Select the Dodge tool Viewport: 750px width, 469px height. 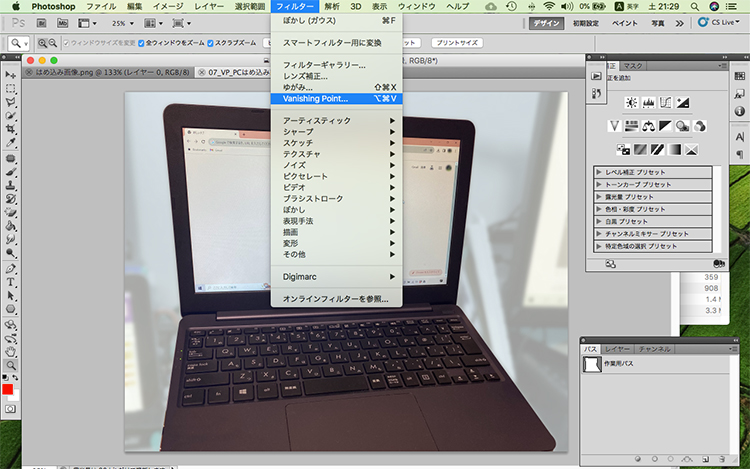(x=11, y=253)
